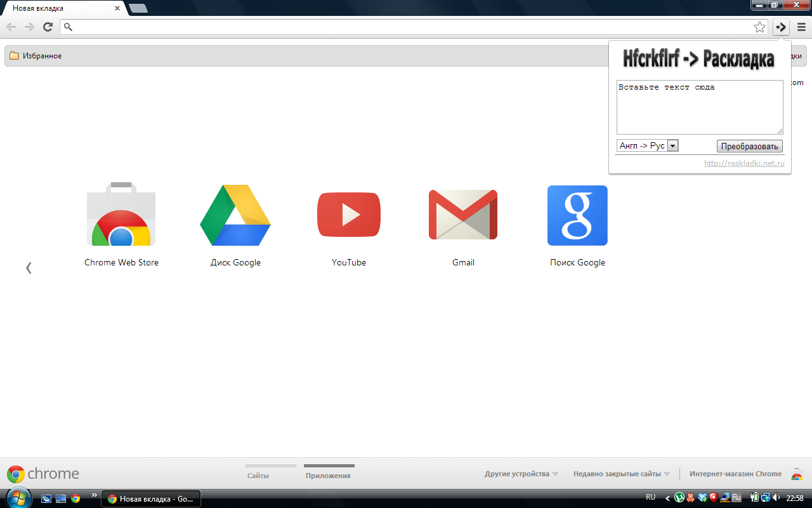812x508 pixels.
Task: Launch the Google Drive app icon
Action: [x=235, y=215]
